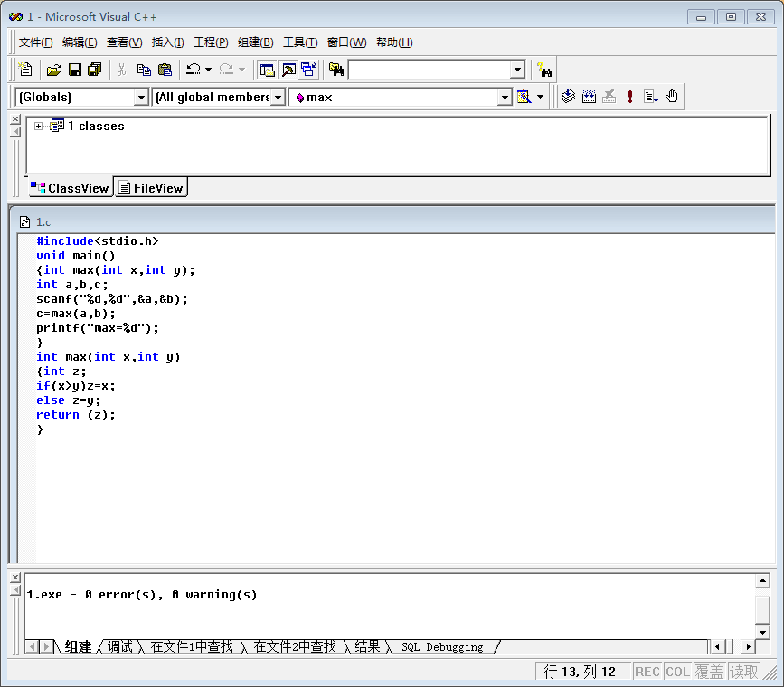Click the printf("max=%d"); code line
Viewport: 784px width, 687px height.
(x=98, y=328)
